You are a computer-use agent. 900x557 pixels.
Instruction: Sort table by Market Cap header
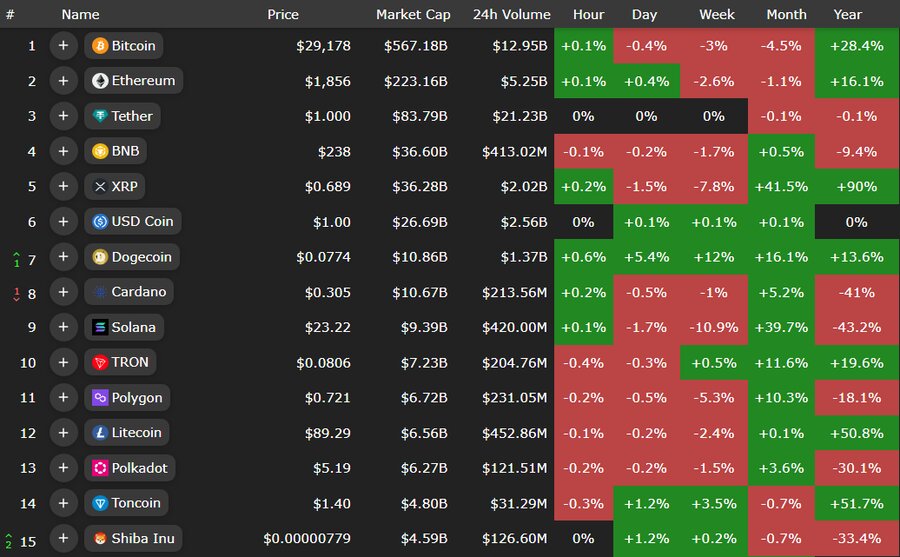click(413, 14)
